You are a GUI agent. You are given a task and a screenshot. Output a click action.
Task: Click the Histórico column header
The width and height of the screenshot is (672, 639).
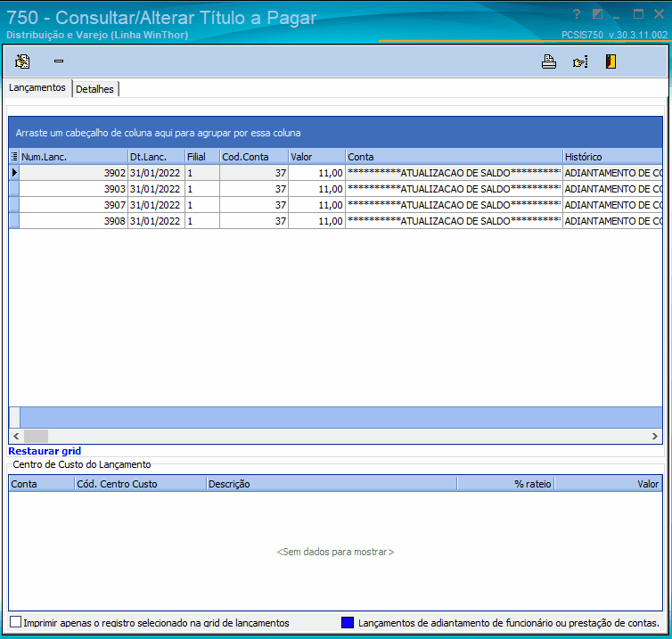(613, 157)
